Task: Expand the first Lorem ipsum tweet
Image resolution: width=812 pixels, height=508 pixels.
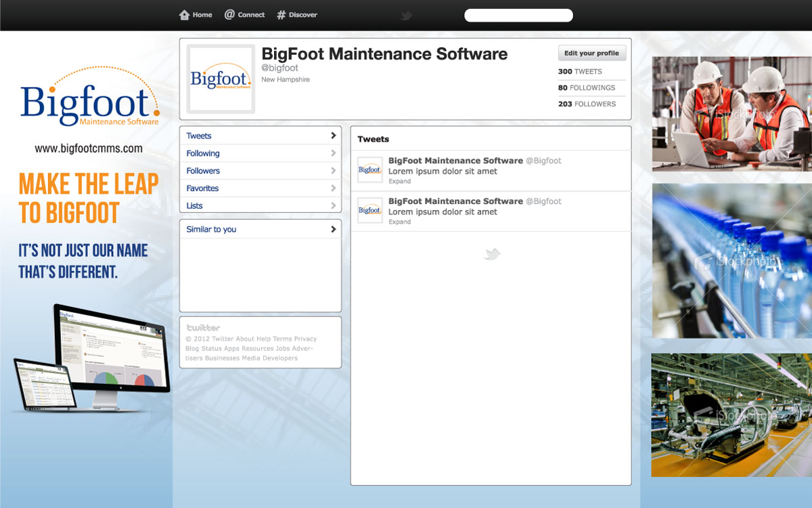Action: 399,182
